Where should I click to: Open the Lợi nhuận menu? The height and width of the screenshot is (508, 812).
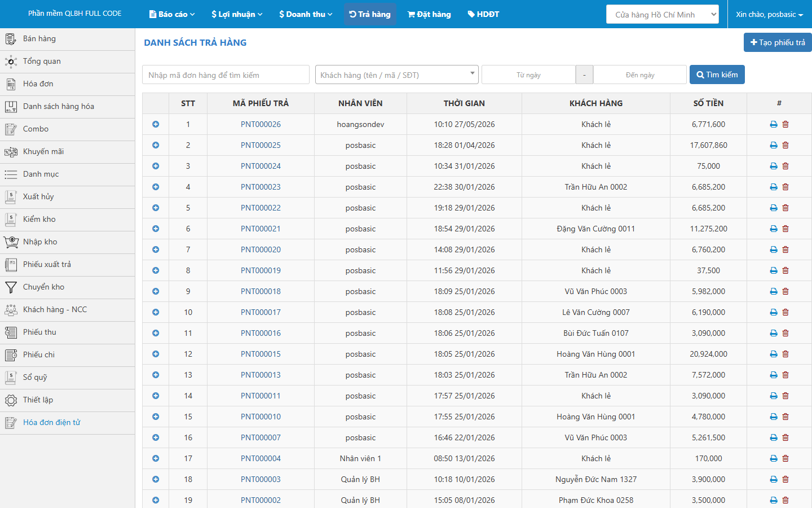tap(237, 14)
